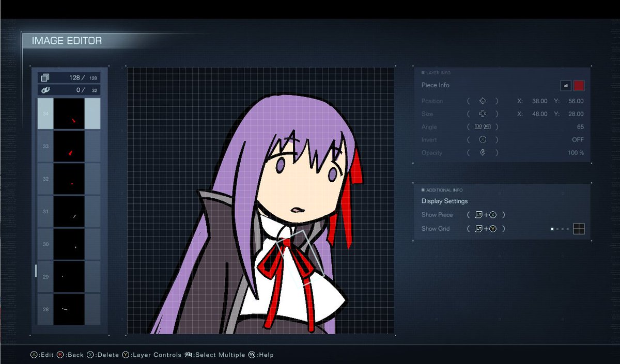
Task: Click the Y button icon in Show Grid
Action: coord(493,229)
